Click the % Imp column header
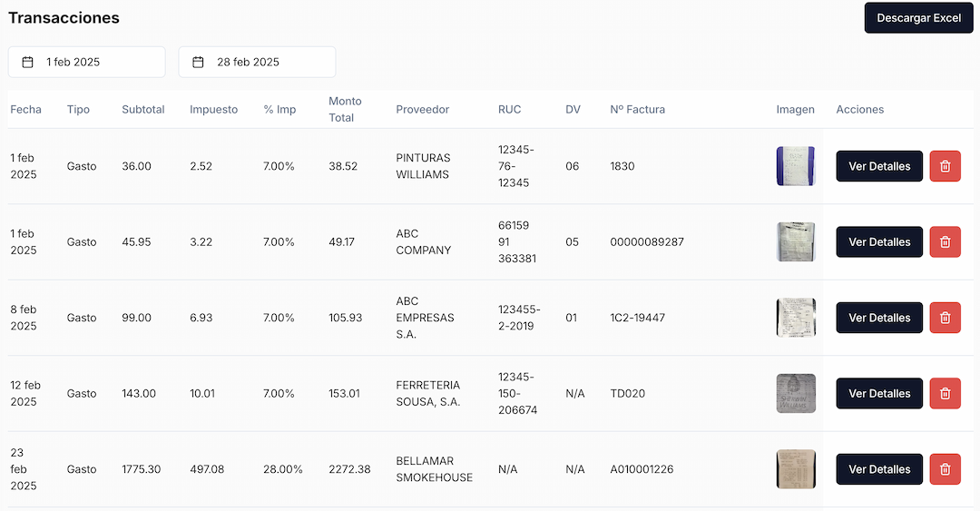The height and width of the screenshot is (511, 980). 279,110
